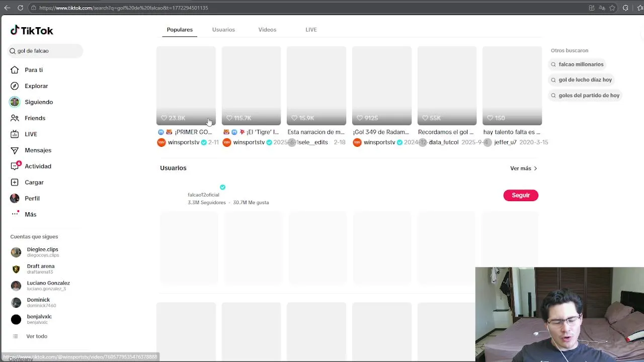Viewport: 644px width, 362px height.
Task: Click the search magnifier icon in sidebar
Action: point(13,51)
